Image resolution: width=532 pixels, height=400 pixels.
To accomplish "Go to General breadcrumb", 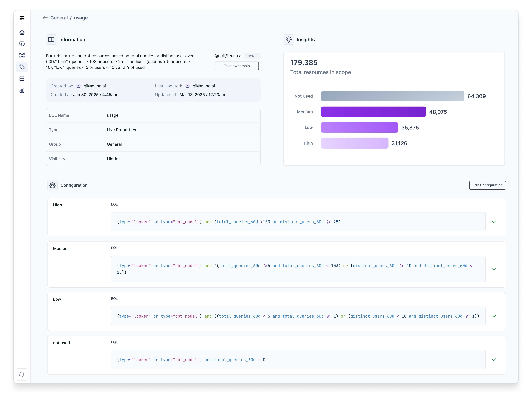I will click(59, 18).
